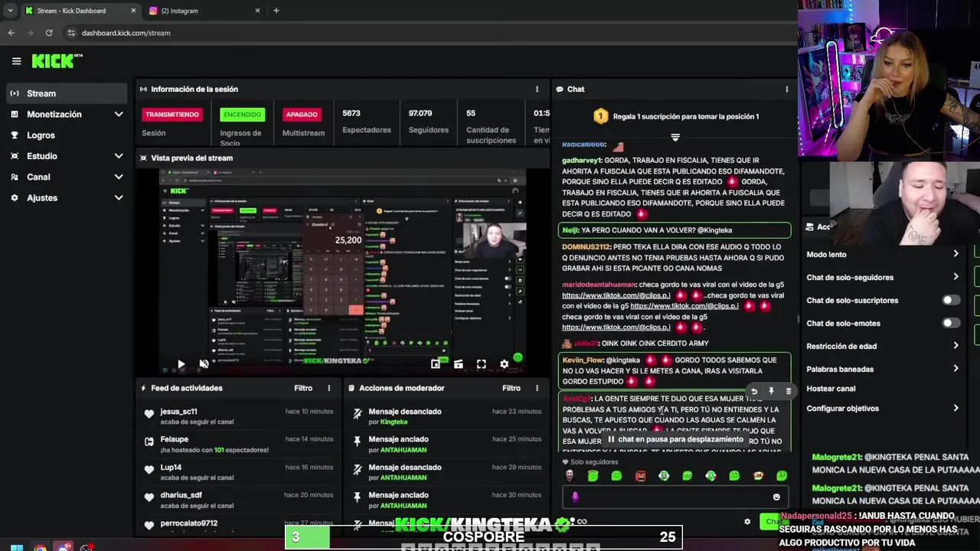Open Restricción de edad settings
Screen dimensions: 980x551
[882, 346]
